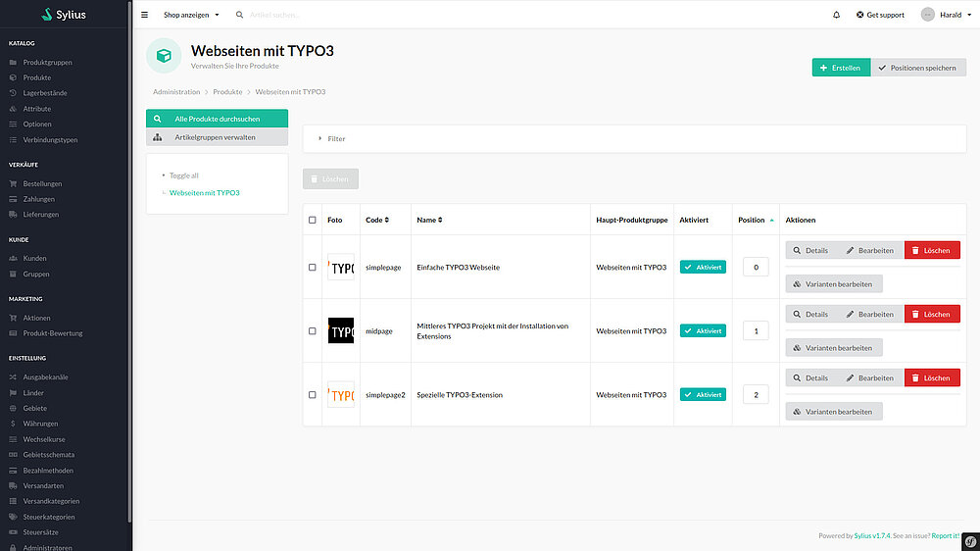Open Gebietsschemata in the sidebar

[x=49, y=455]
